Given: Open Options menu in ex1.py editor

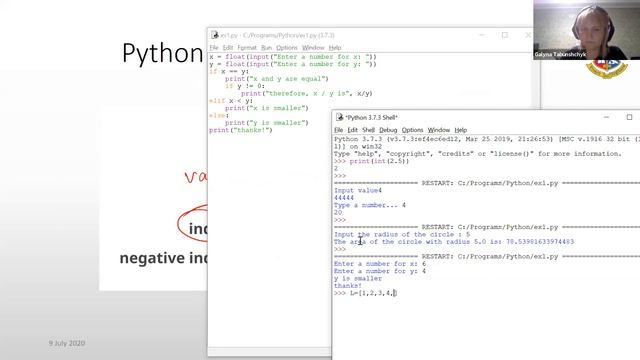Looking at the screenshot, I should (x=287, y=48).
